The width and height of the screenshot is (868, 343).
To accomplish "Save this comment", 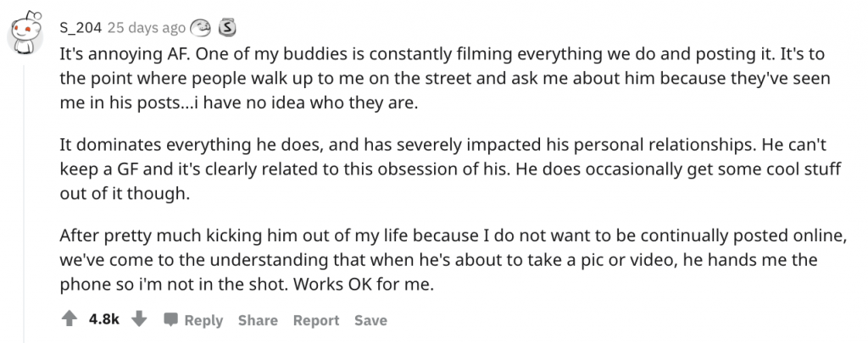I will pos(370,320).
